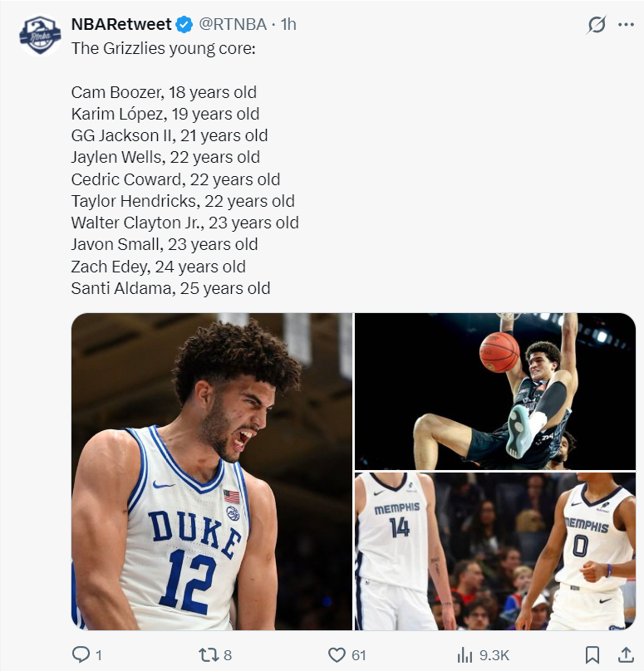View post analytics bar chart icon

(465, 654)
